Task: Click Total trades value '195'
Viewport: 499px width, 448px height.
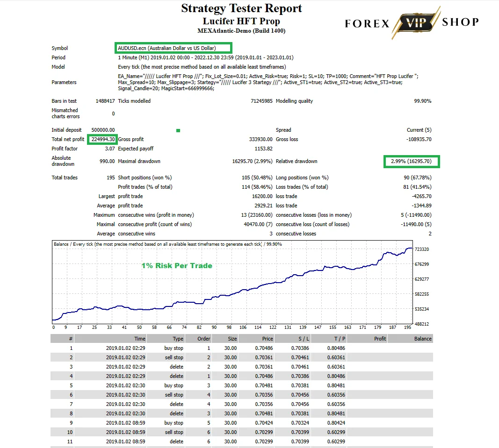Action: (x=111, y=178)
